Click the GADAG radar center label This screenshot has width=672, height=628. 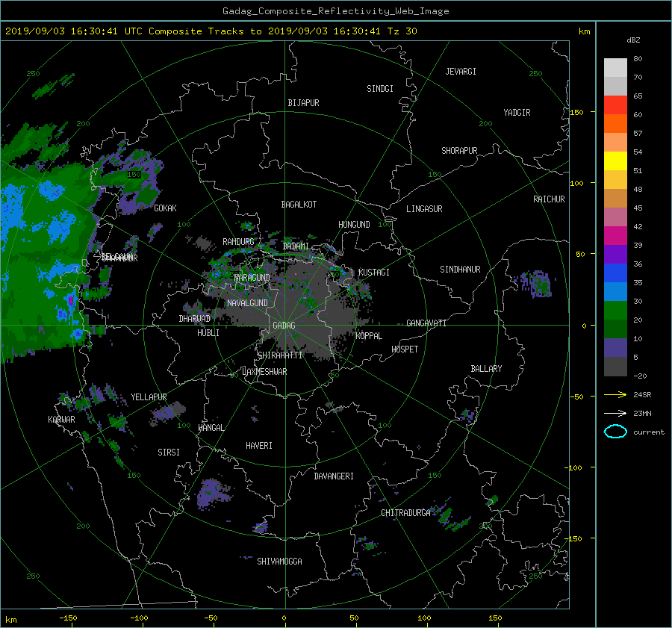point(284,326)
